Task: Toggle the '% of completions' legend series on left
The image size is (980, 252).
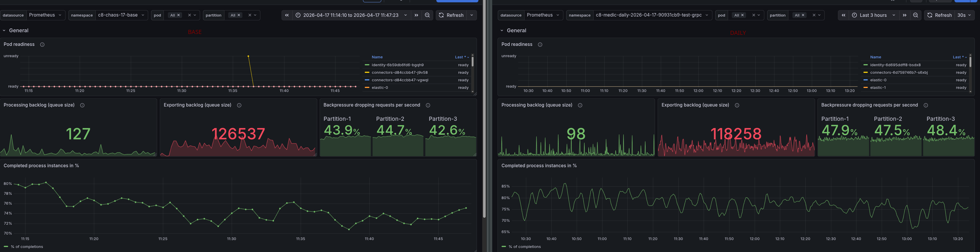Action: tap(27, 247)
